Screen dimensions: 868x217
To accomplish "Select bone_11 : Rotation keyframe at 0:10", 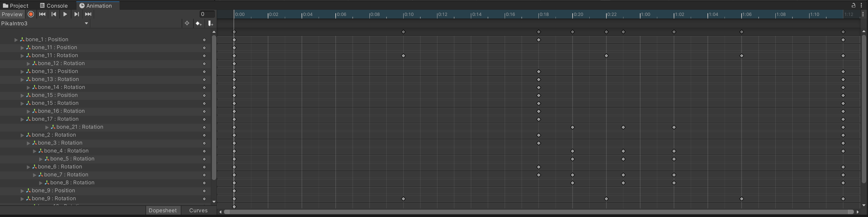I will coord(403,56).
